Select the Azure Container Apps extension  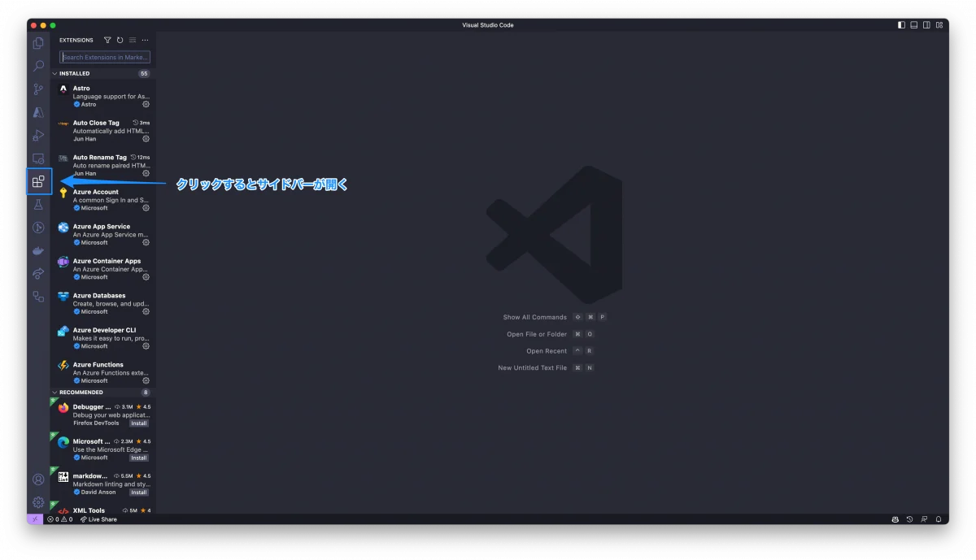(102, 269)
